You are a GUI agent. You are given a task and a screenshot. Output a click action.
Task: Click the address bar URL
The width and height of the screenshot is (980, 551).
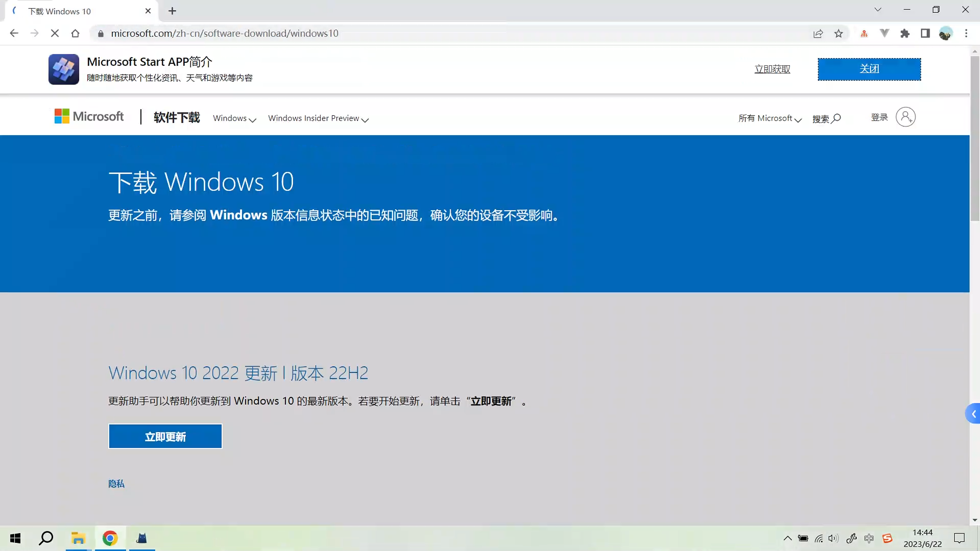pos(225,33)
